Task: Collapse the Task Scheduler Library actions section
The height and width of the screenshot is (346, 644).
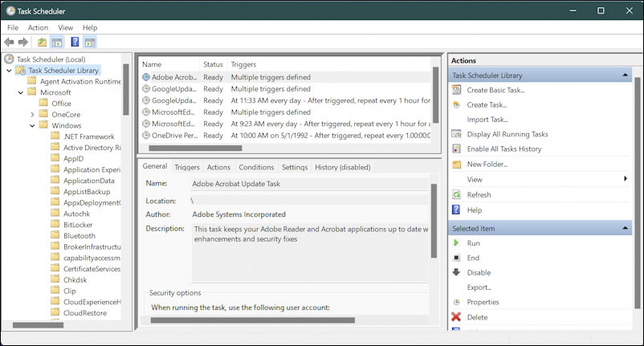Action: (x=625, y=75)
